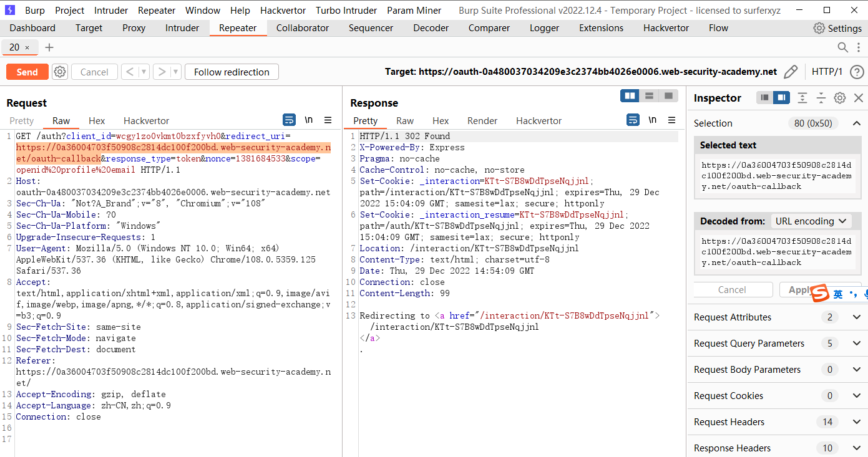Screen dimensions: 868x457
Task: Switch to Proxy tool tab
Action: pyautogui.click(x=134, y=28)
